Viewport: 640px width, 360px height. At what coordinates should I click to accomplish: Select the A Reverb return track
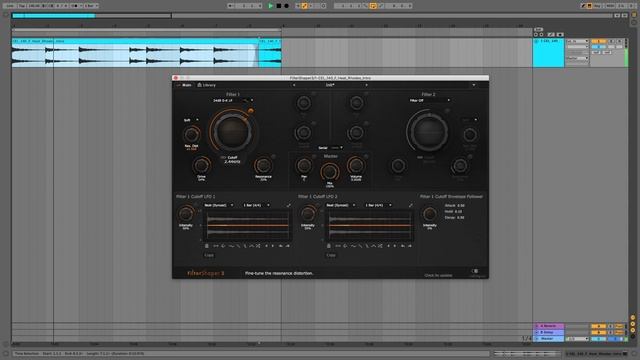(549, 326)
